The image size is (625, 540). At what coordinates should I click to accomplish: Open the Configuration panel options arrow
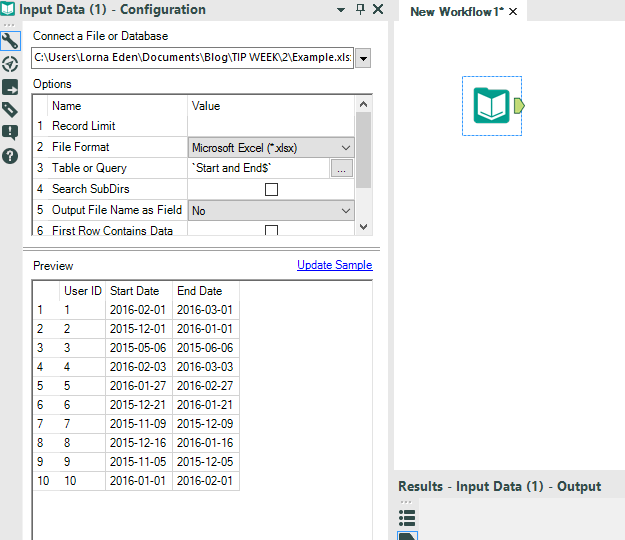(x=341, y=10)
